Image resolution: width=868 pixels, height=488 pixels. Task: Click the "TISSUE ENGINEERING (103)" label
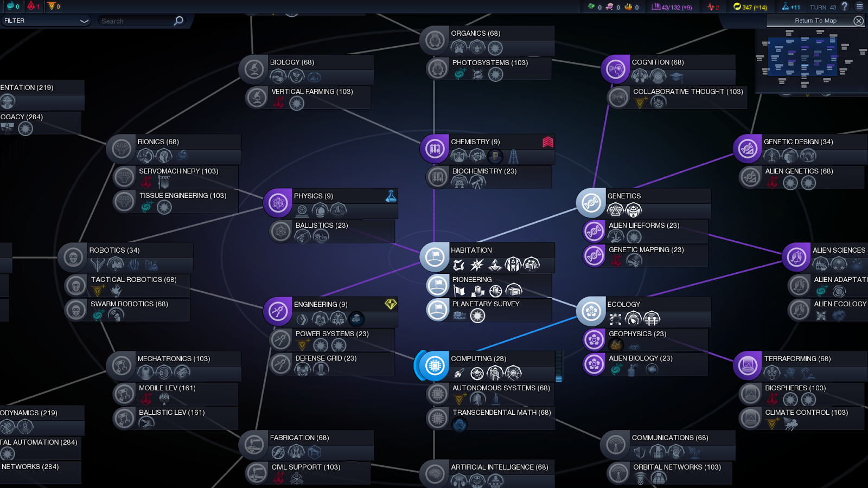183,196
